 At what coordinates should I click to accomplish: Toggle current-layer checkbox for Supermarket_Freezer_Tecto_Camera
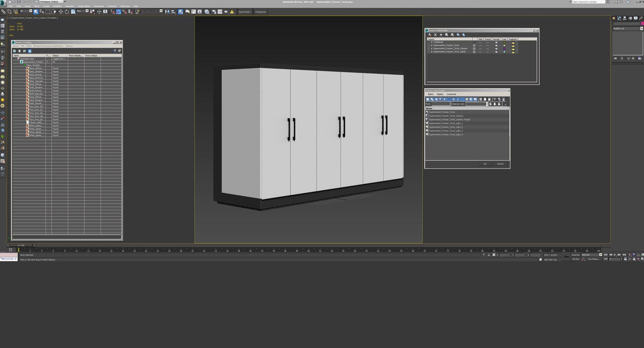[474, 49]
